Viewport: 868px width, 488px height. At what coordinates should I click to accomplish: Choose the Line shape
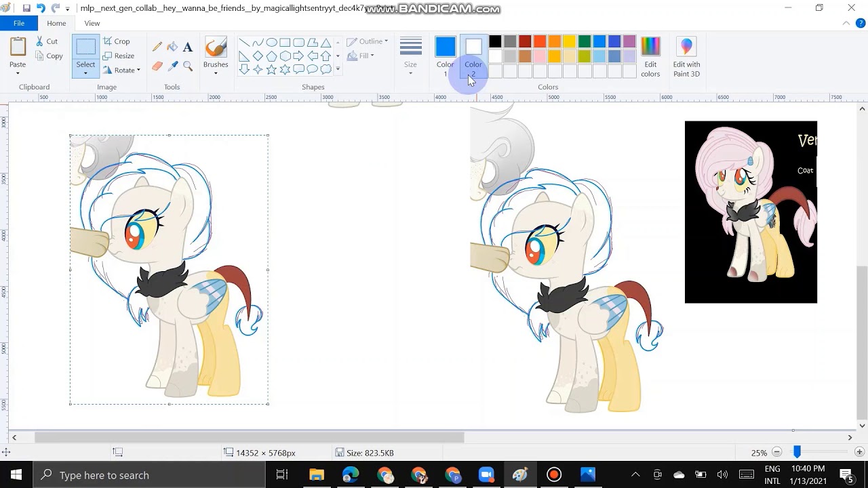pos(244,42)
